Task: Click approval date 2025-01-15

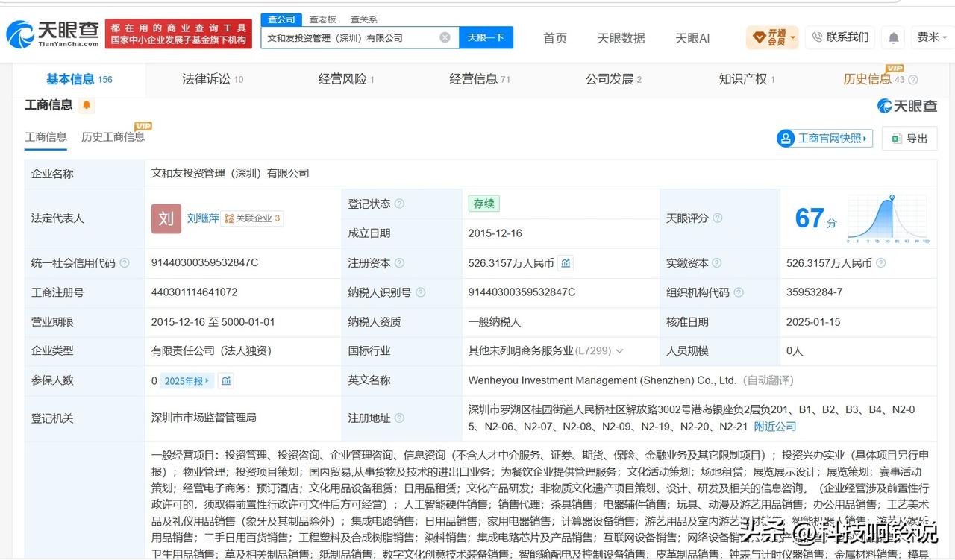Action: coord(813,322)
